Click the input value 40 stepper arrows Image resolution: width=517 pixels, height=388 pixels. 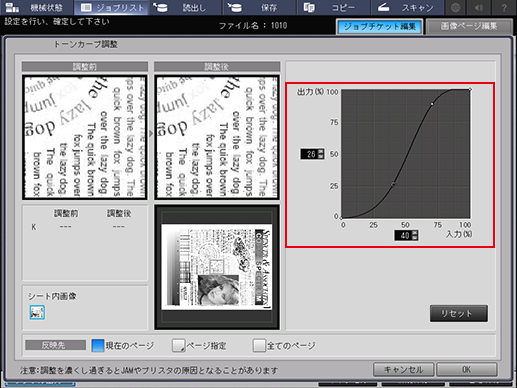(x=415, y=235)
